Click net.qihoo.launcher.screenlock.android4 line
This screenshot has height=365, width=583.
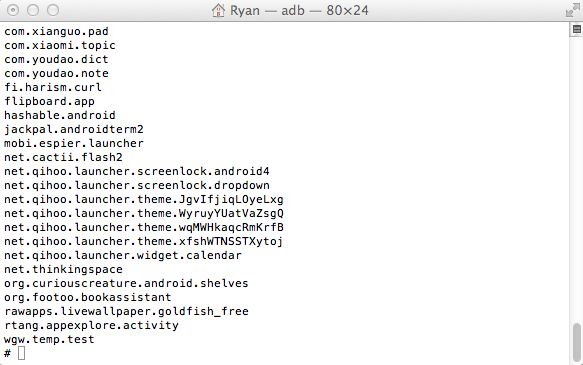[x=137, y=171]
